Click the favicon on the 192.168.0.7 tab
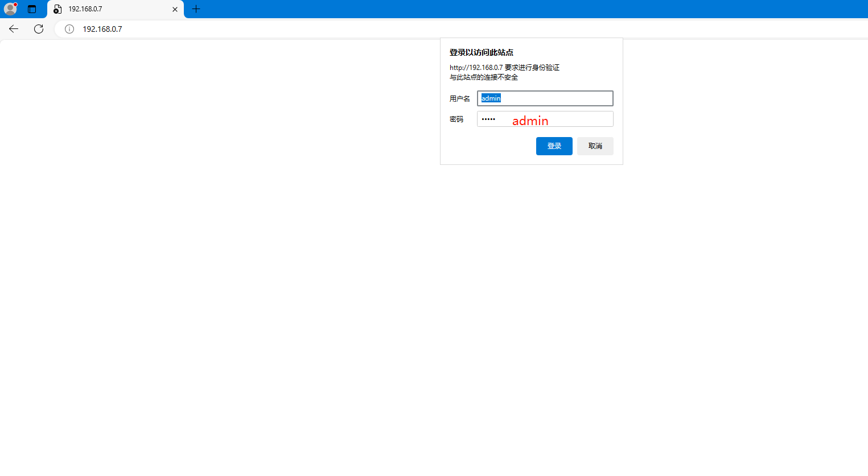 pyautogui.click(x=57, y=9)
